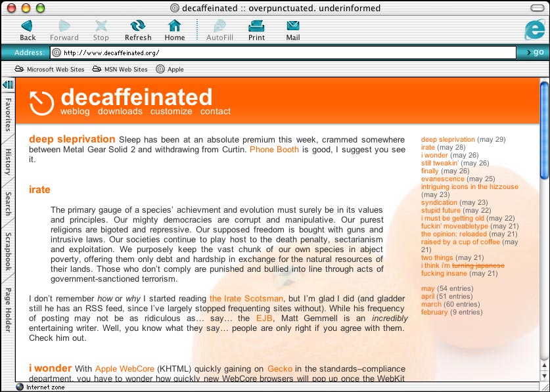Open sidebar entry stupid future
Image resolution: width=550 pixels, height=392 pixels.
(x=441, y=210)
